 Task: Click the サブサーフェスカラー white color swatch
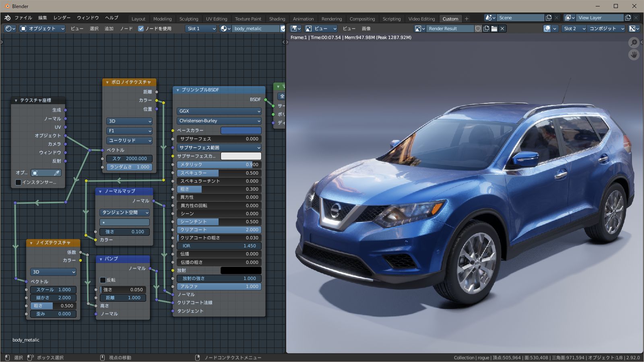pyautogui.click(x=241, y=156)
